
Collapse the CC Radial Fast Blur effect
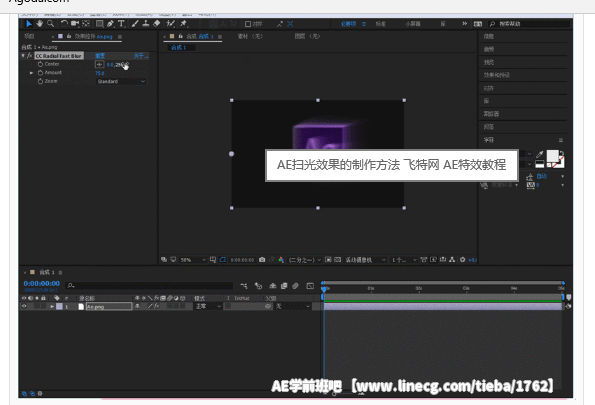pos(23,56)
